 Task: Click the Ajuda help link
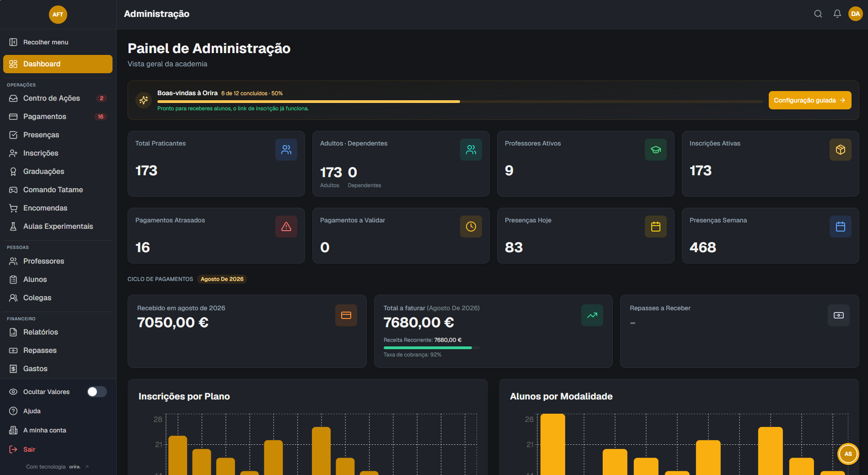point(58,411)
